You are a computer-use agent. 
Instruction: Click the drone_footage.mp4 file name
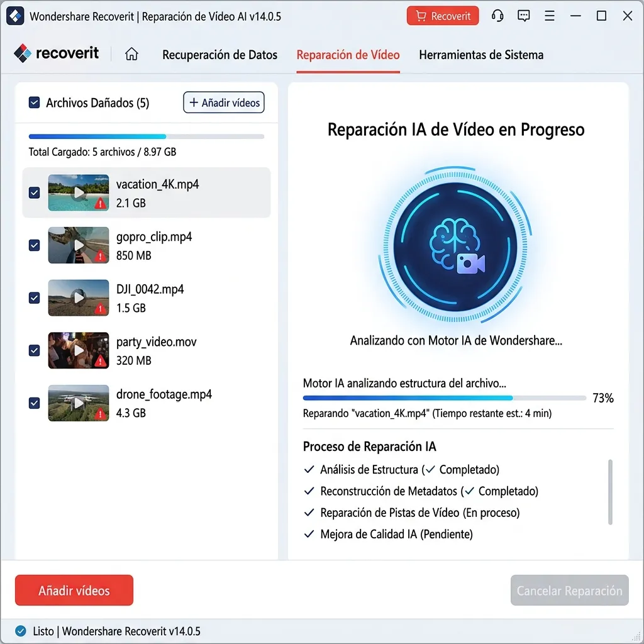(x=164, y=395)
